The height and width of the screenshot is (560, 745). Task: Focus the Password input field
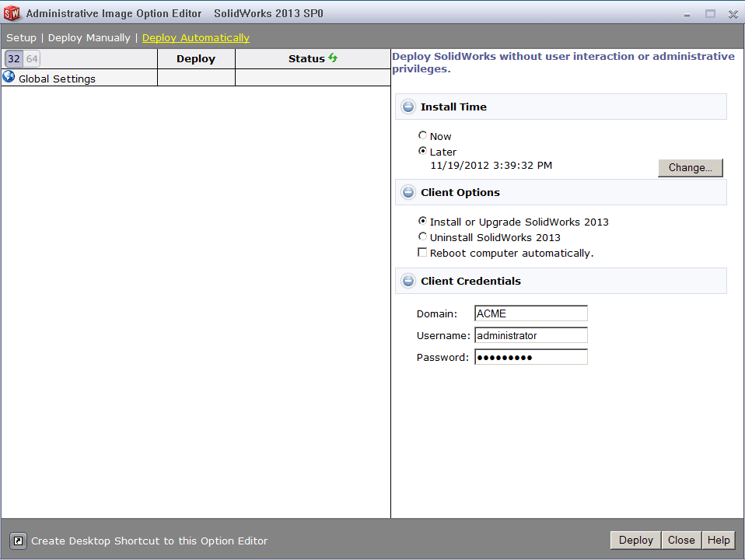[x=531, y=358]
